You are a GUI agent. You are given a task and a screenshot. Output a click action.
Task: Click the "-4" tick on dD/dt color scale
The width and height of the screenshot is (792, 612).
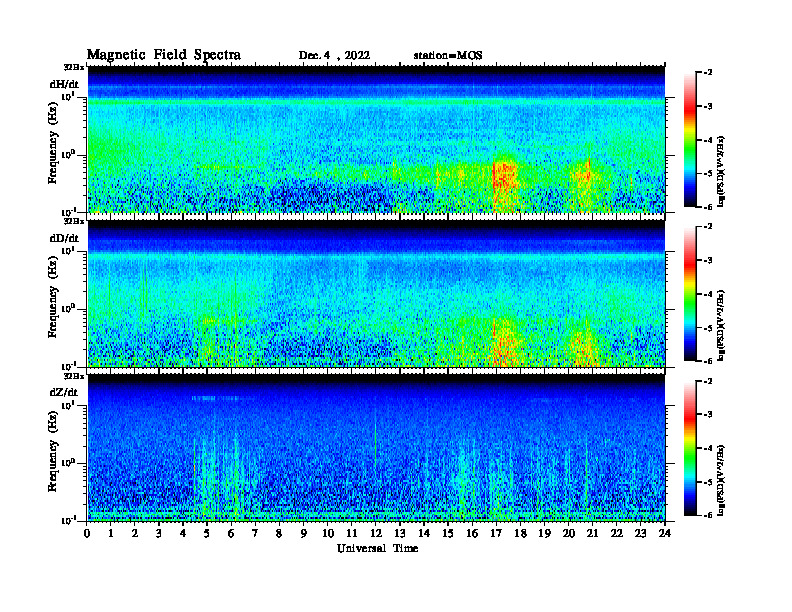tap(708, 294)
